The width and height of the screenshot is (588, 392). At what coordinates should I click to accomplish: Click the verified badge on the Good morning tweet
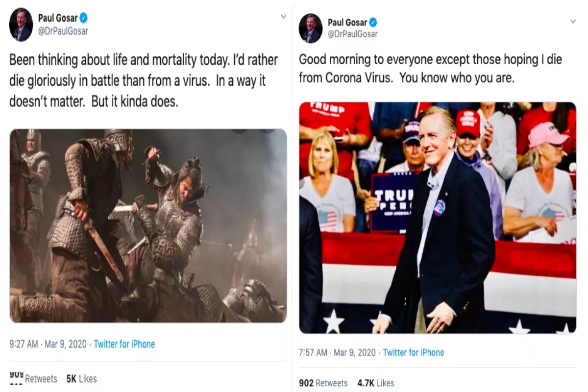[373, 22]
